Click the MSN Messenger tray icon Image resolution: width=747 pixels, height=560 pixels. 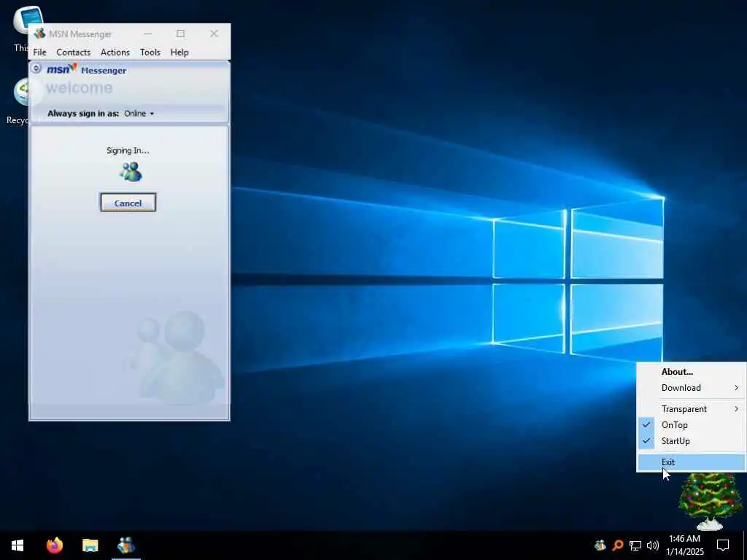coord(600,545)
